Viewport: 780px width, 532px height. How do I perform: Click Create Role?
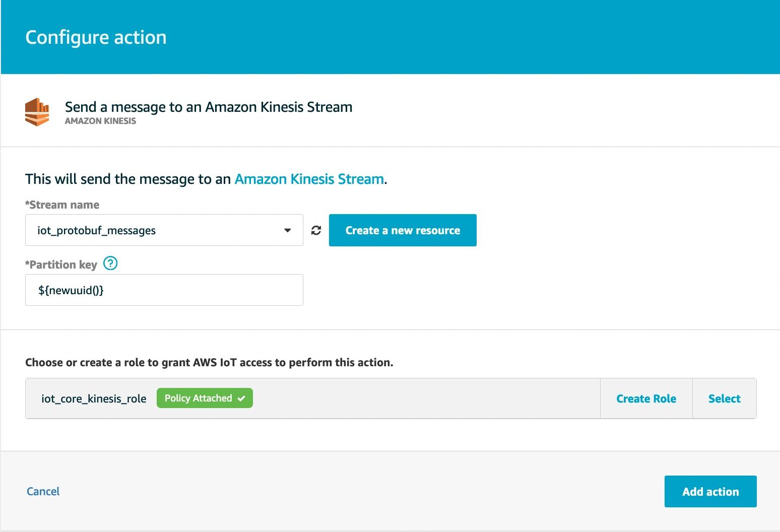(x=646, y=398)
